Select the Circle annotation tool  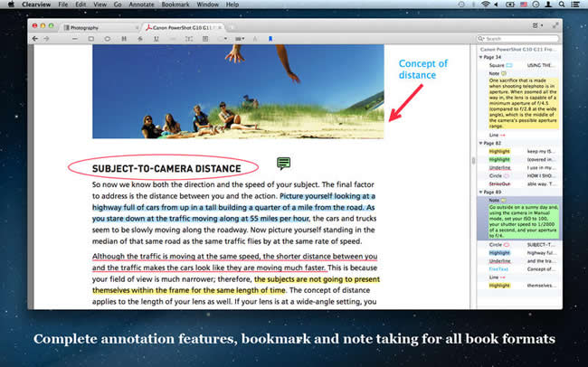(x=108, y=39)
